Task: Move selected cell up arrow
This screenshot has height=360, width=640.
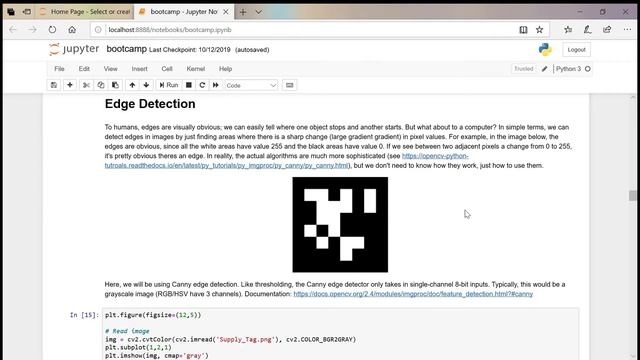Action: coord(132,85)
